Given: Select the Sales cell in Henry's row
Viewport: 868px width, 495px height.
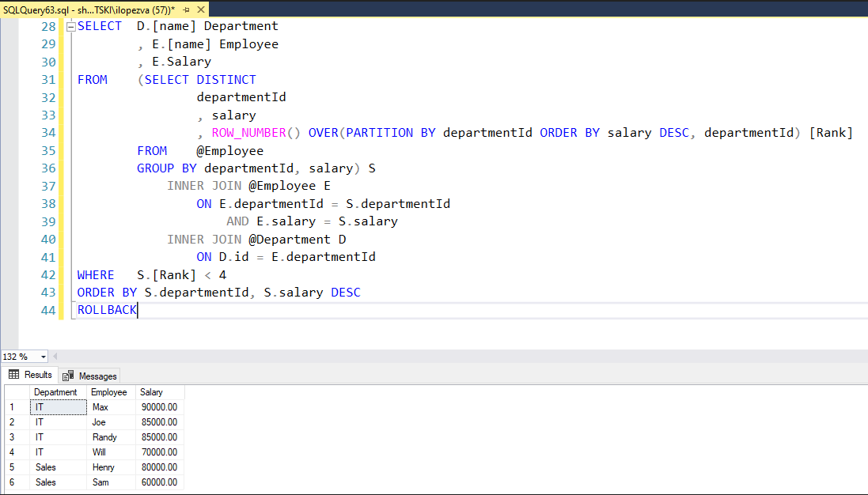Looking at the screenshot, I should coord(58,467).
